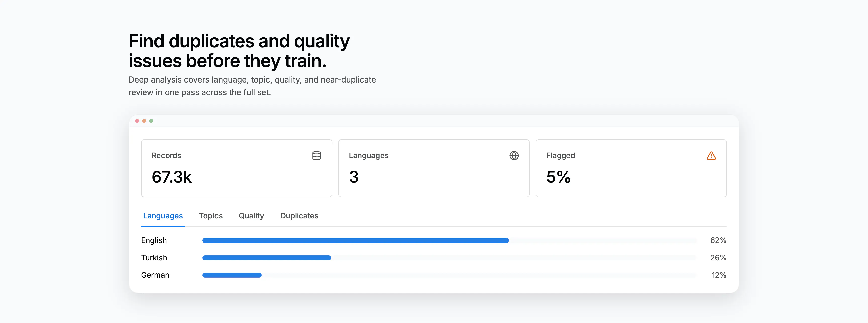This screenshot has width=868, height=323.
Task: Click the English language label
Action: pos(154,240)
